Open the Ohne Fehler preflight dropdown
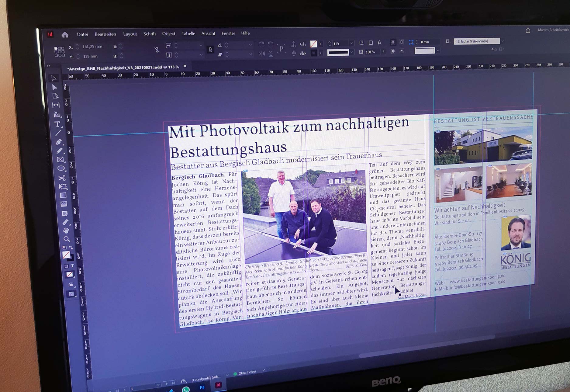This screenshot has width=570, height=392. (x=264, y=370)
